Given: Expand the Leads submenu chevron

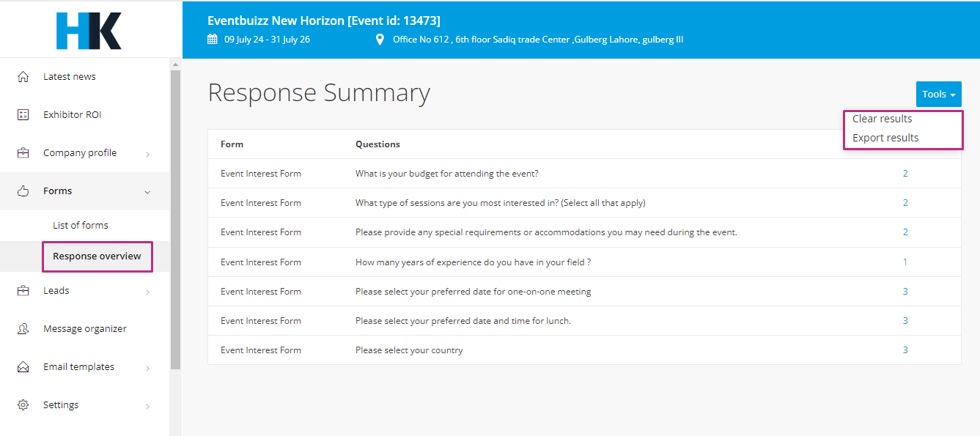Looking at the screenshot, I should pyautogui.click(x=147, y=292).
